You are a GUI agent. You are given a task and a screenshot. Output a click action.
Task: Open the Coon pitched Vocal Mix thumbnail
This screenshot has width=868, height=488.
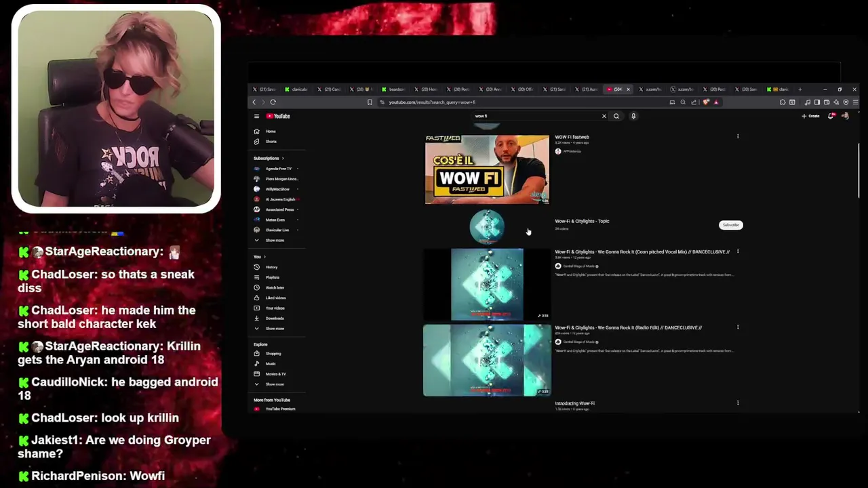(x=487, y=284)
